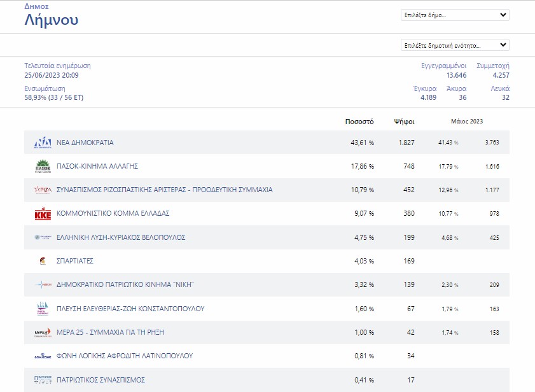
Task: Click the Πατριωτικός Συνασπισμός logo
Action: [x=43, y=380]
